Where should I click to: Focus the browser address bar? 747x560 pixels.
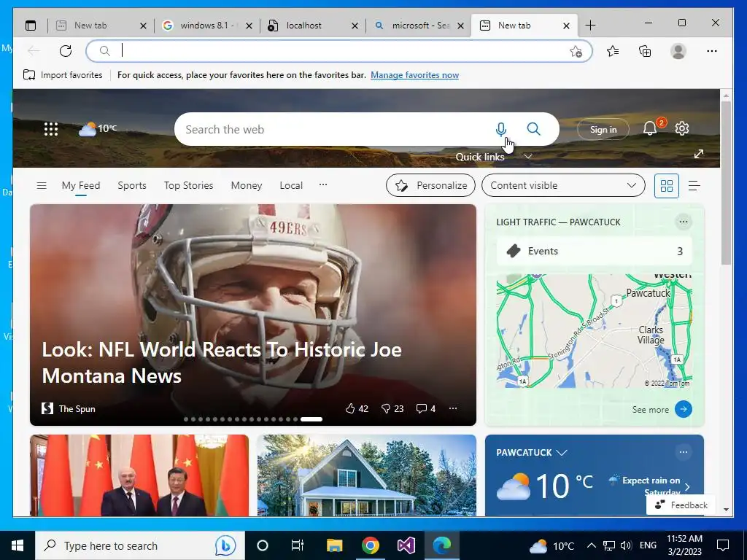[x=338, y=51]
